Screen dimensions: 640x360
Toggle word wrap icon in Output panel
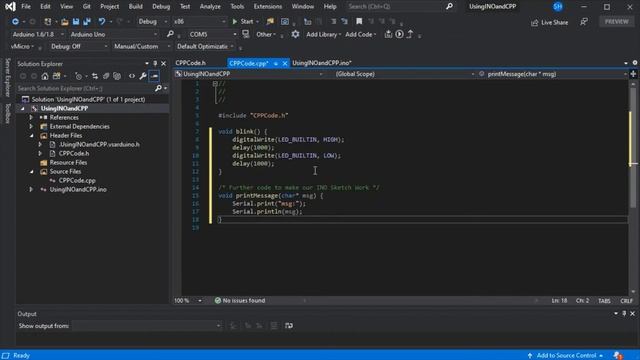click(x=289, y=325)
